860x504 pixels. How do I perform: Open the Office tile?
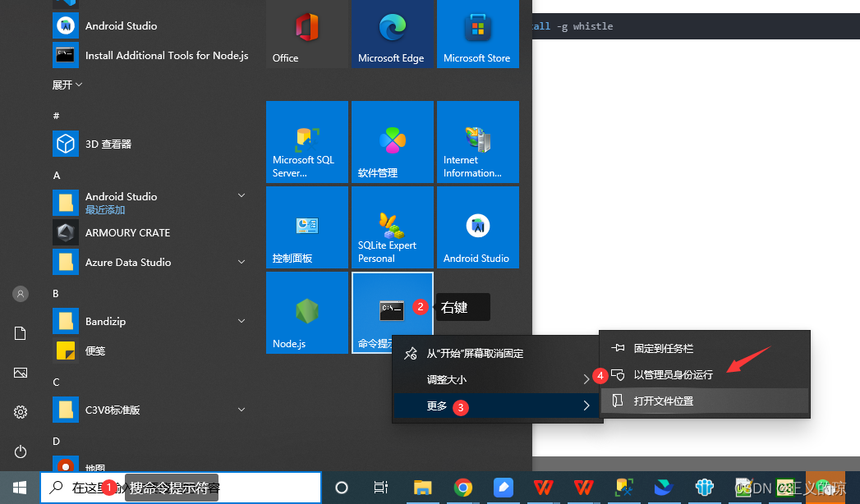pyautogui.click(x=307, y=34)
